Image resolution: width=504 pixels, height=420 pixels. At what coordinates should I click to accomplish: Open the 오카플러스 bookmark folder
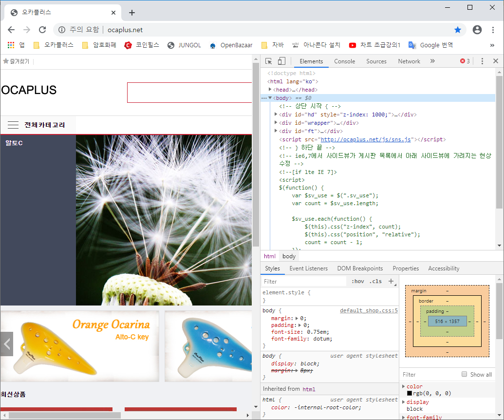click(x=54, y=45)
